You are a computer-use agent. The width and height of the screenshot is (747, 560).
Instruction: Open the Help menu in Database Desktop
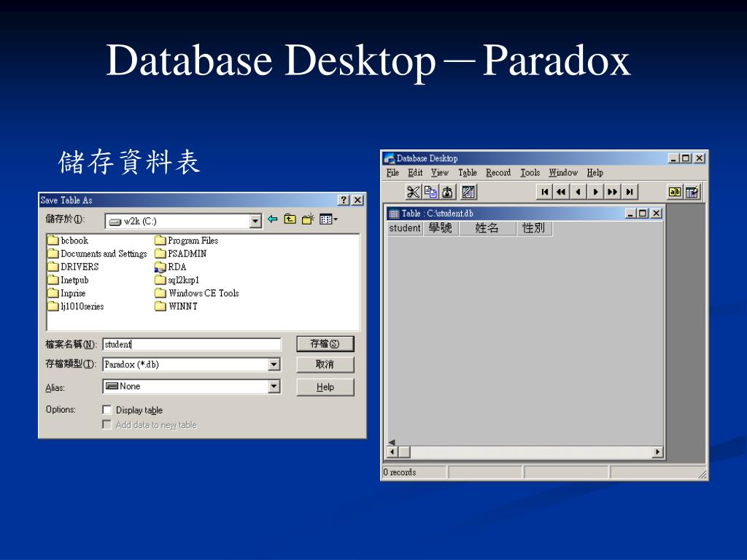595,172
